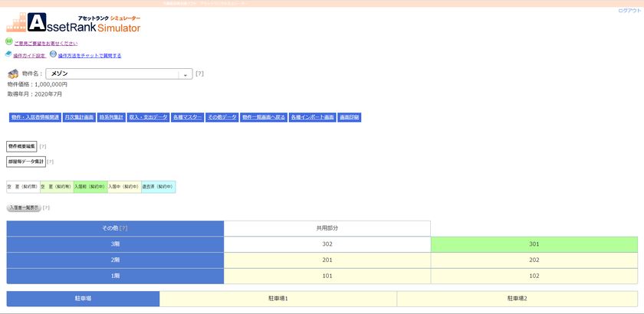This screenshot has height=314, width=644.
Task: Select the 駐車場1 parking cell
Action: (x=278, y=299)
